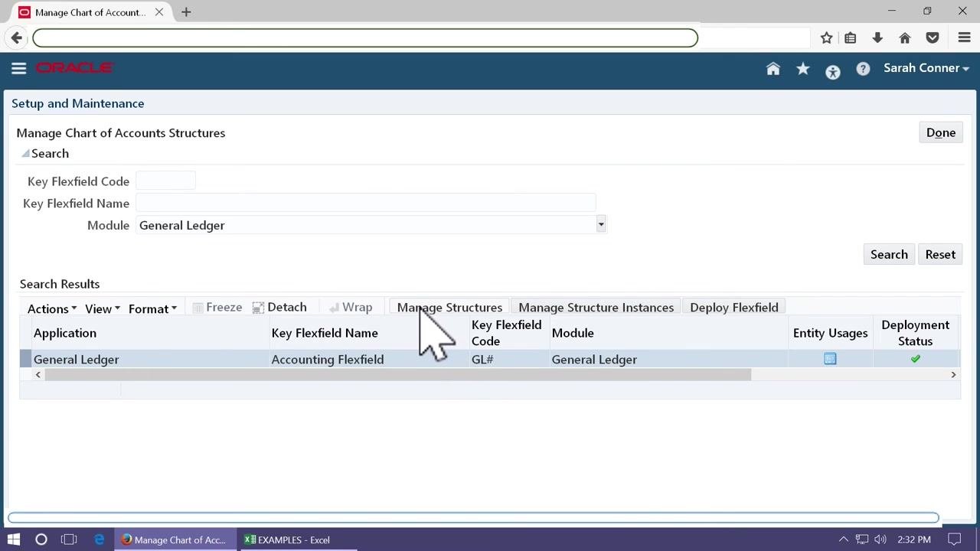
Task: Click the Done button
Action: click(941, 132)
